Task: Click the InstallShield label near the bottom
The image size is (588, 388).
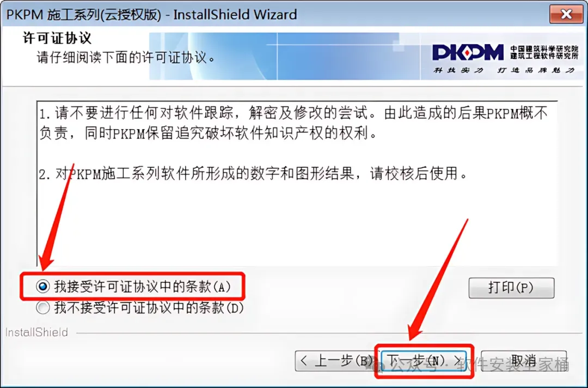Action: coord(37,332)
